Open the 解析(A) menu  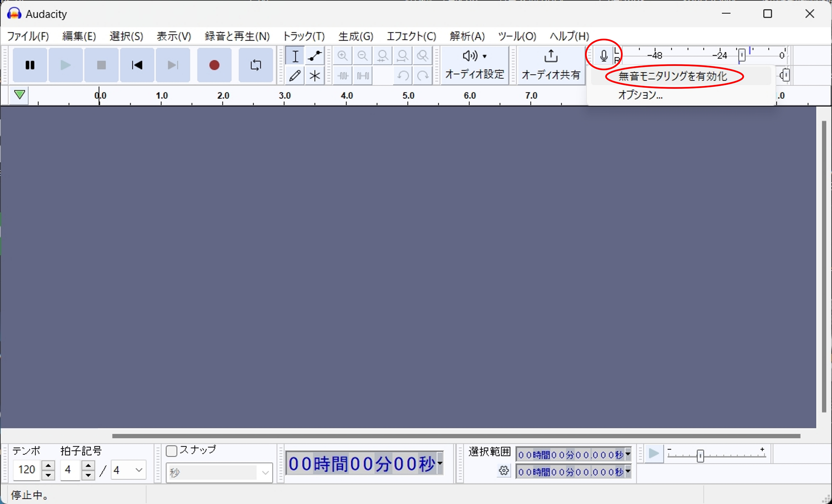click(467, 36)
